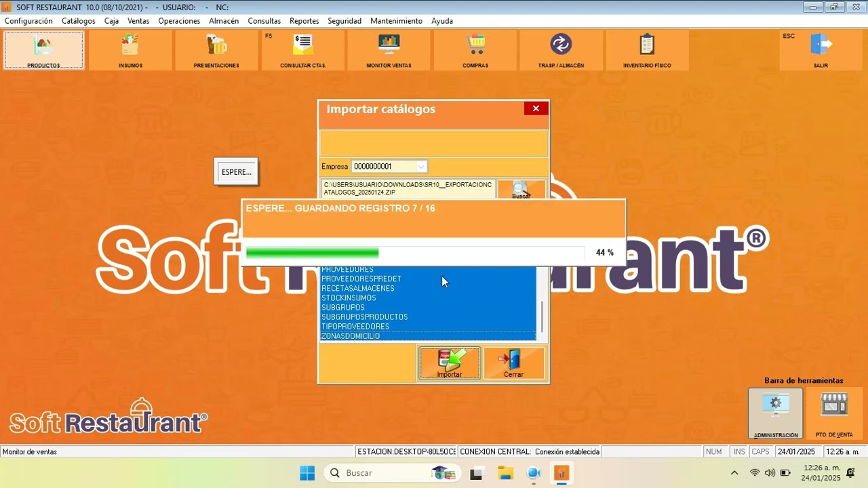
Task: Open the Caja menu
Action: pos(111,21)
